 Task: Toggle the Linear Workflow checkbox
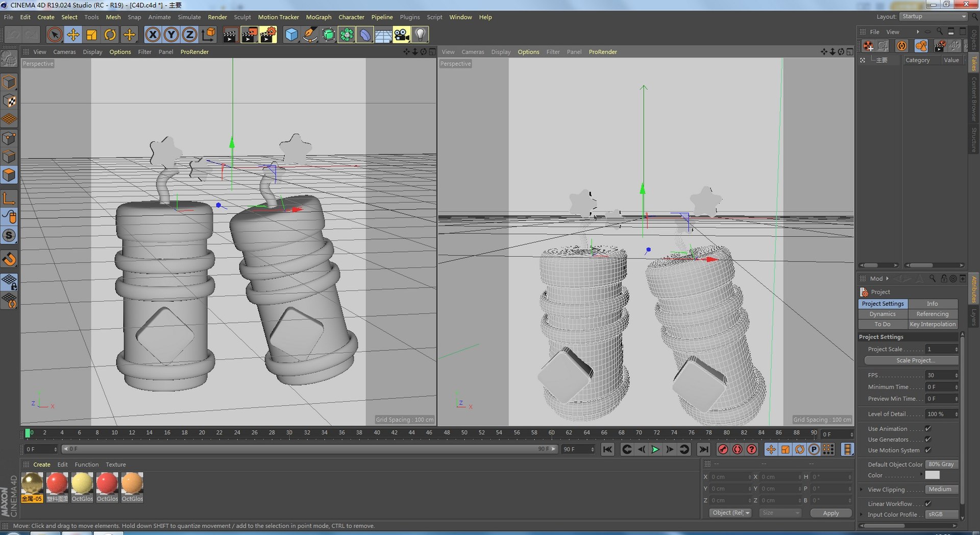928,503
